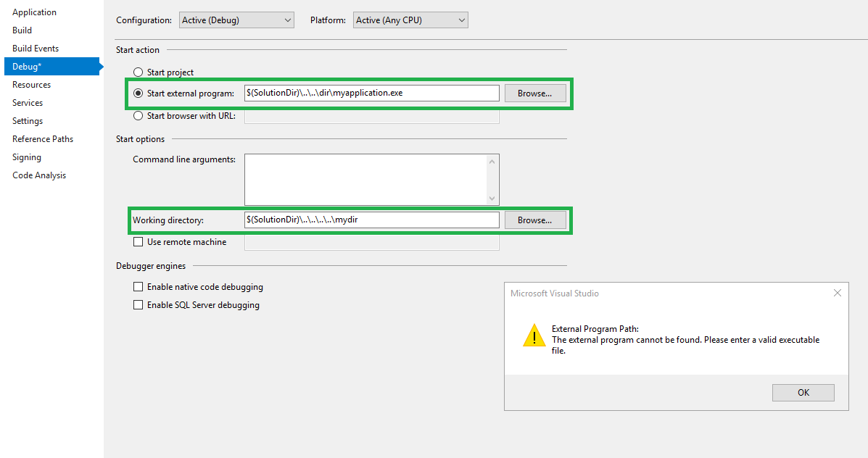Click the command line arguments scrollbar down arrow
Image resolution: width=868 pixels, height=458 pixels.
(492, 199)
